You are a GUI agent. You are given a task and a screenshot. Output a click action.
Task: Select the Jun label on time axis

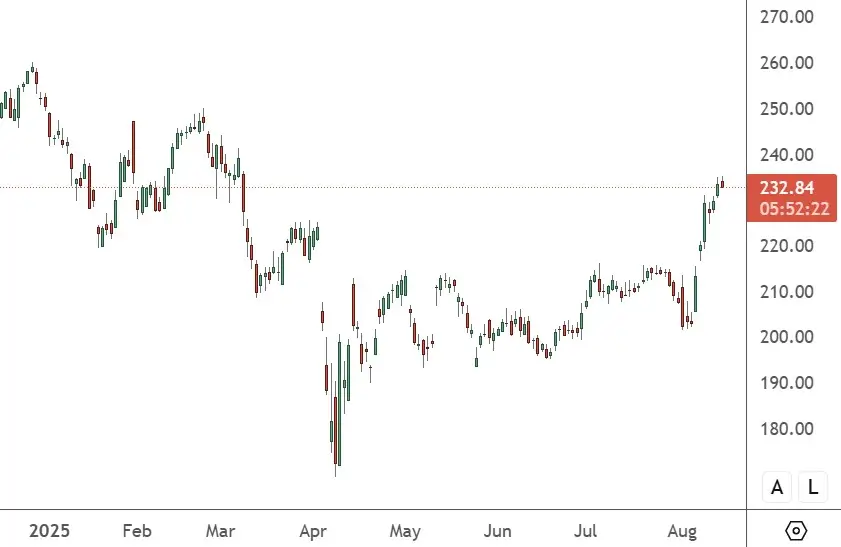497,530
